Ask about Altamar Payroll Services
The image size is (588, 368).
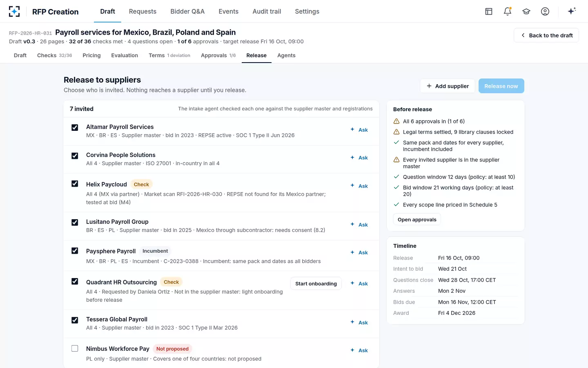click(359, 130)
